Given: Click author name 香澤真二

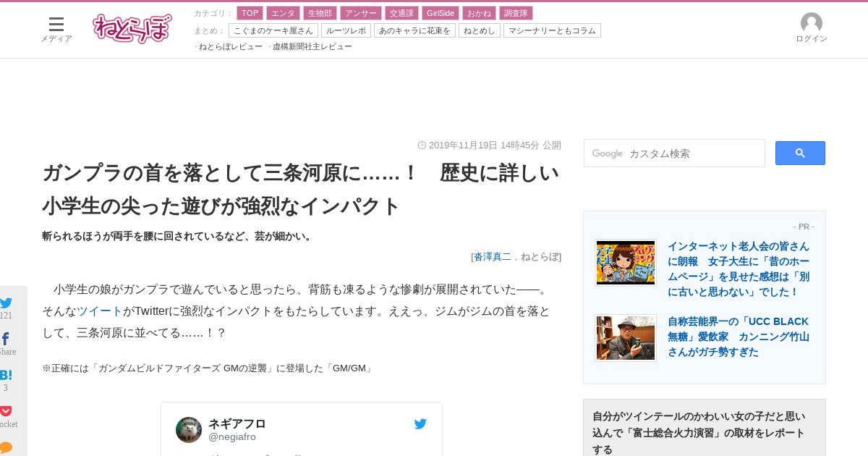Looking at the screenshot, I should tap(493, 256).
